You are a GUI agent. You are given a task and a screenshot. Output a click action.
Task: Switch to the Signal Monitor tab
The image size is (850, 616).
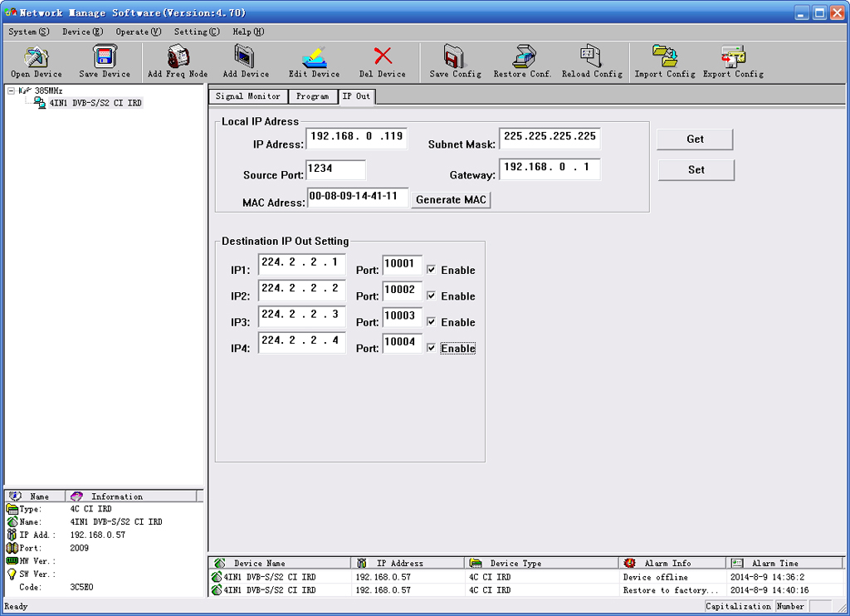coord(247,96)
